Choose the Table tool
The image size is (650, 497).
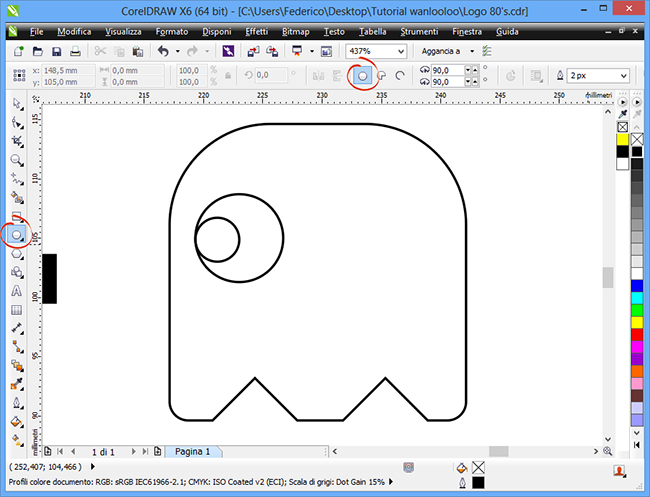coord(17,310)
